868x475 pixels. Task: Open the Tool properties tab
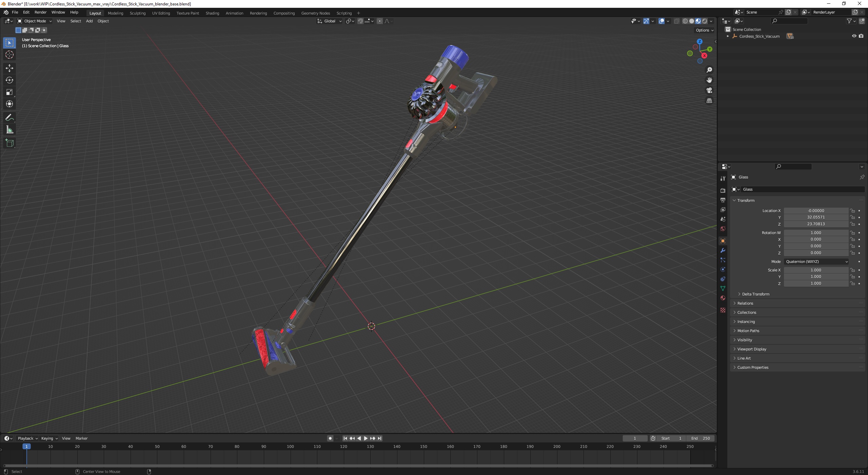tap(723, 178)
